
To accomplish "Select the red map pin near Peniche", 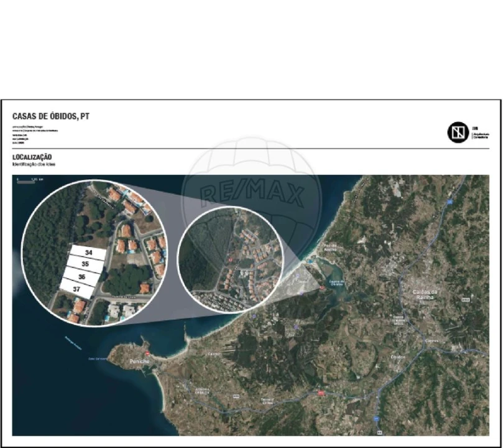I will (147, 354).
